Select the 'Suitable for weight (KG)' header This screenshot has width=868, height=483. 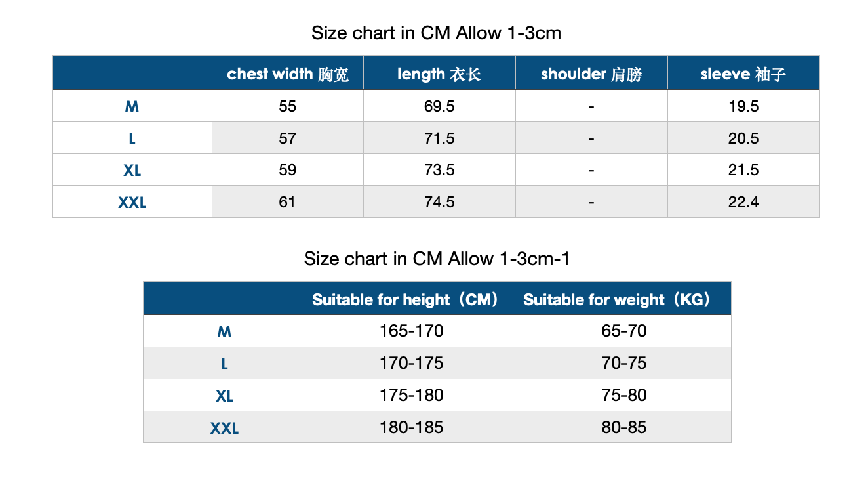point(624,299)
